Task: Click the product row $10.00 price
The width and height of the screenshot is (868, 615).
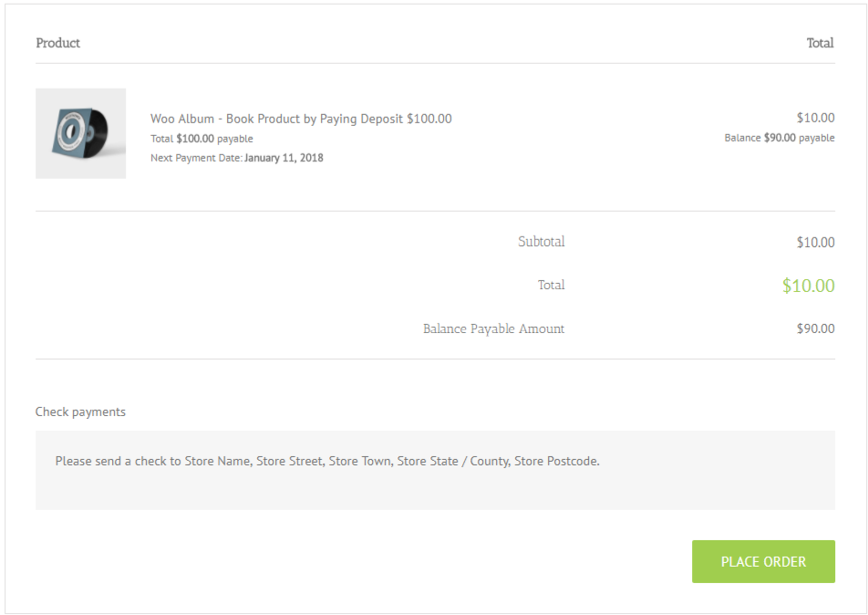Action: pos(815,118)
